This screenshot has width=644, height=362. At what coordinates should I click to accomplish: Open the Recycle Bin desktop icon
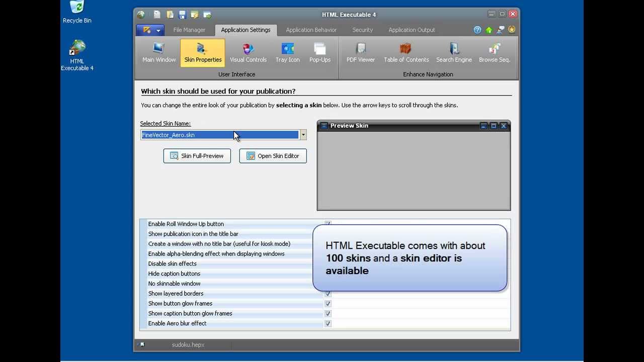pos(77,12)
